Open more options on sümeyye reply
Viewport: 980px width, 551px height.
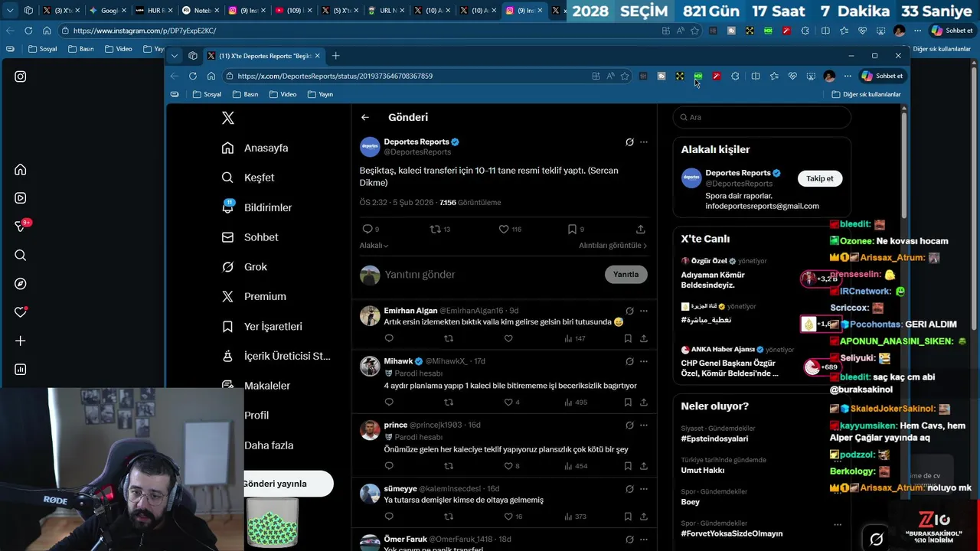click(643, 488)
